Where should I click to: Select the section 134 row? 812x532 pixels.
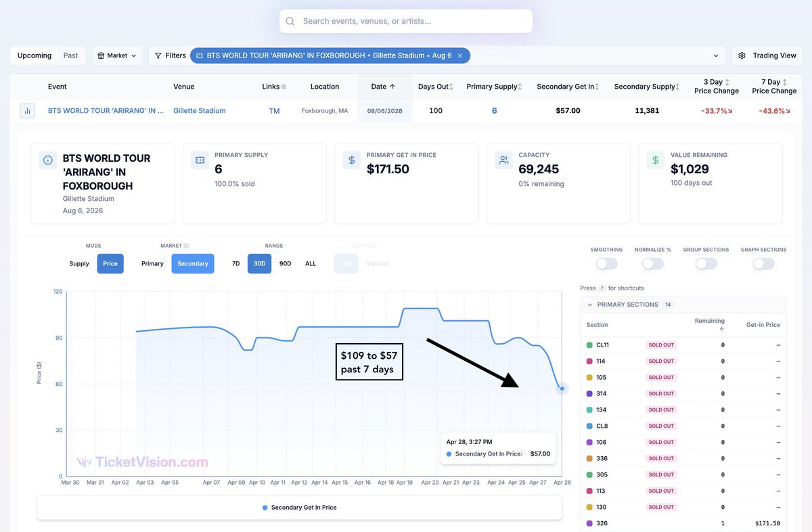683,410
